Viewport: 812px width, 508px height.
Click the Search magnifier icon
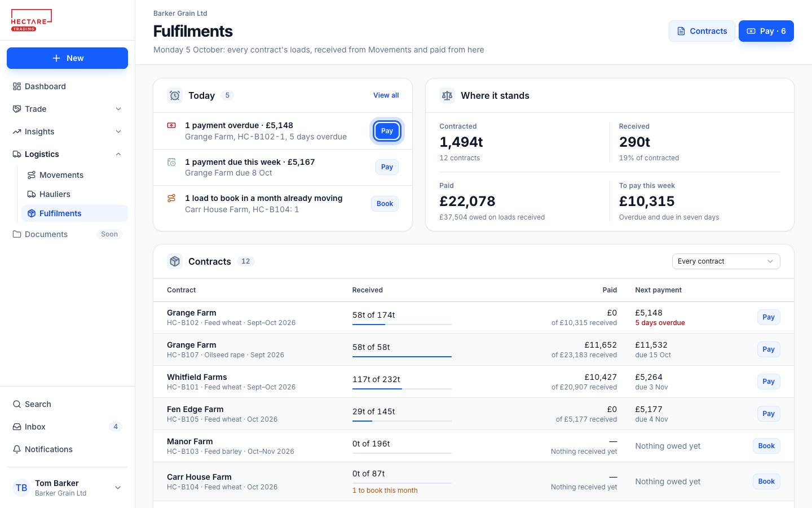[x=17, y=404]
